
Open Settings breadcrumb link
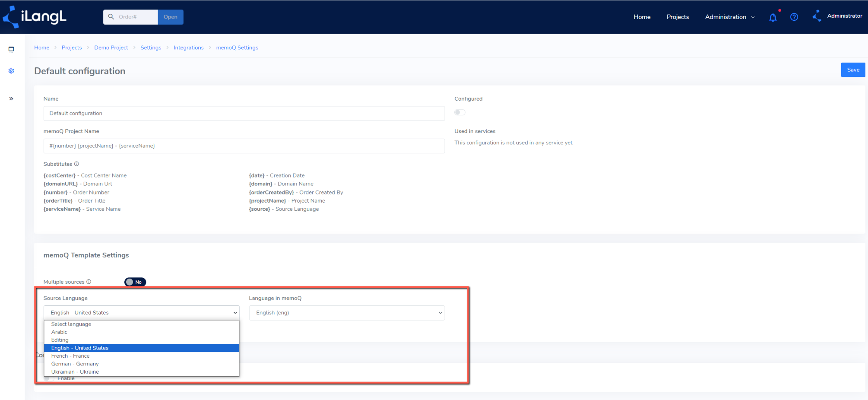pos(151,48)
